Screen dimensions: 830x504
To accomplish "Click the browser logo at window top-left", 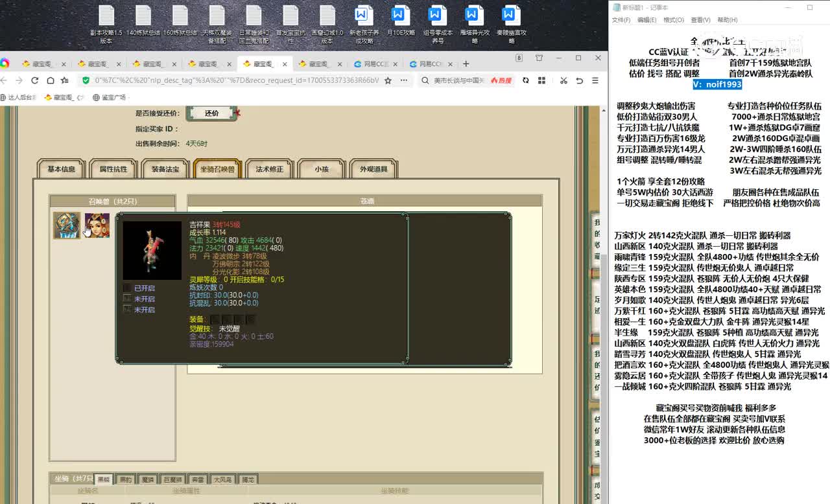I will point(5,63).
